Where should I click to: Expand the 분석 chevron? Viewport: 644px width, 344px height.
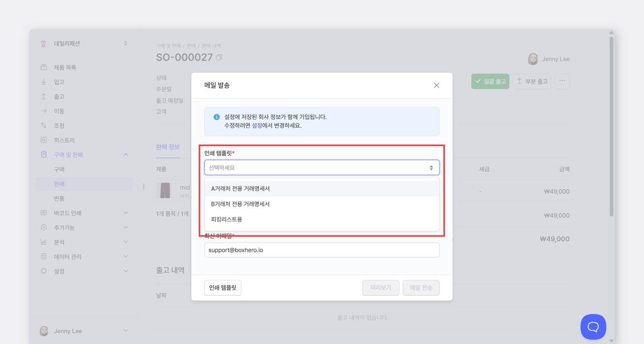pyautogui.click(x=126, y=242)
